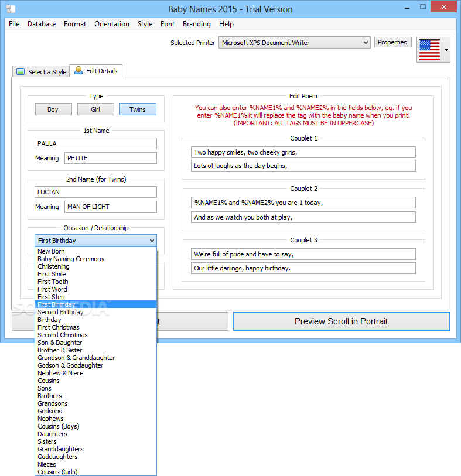The height and width of the screenshot is (476, 461).
Task: Select Grandson & Granddaughter option
Action: pos(95,358)
